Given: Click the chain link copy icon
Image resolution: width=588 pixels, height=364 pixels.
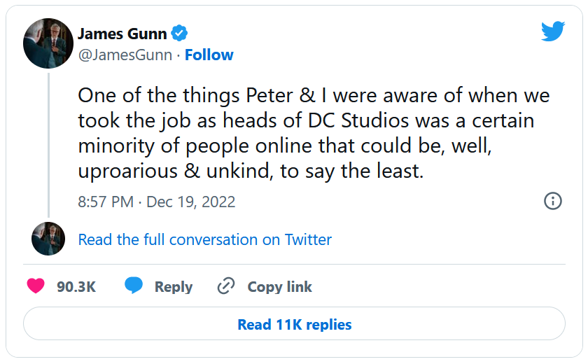Looking at the screenshot, I should pyautogui.click(x=225, y=286).
